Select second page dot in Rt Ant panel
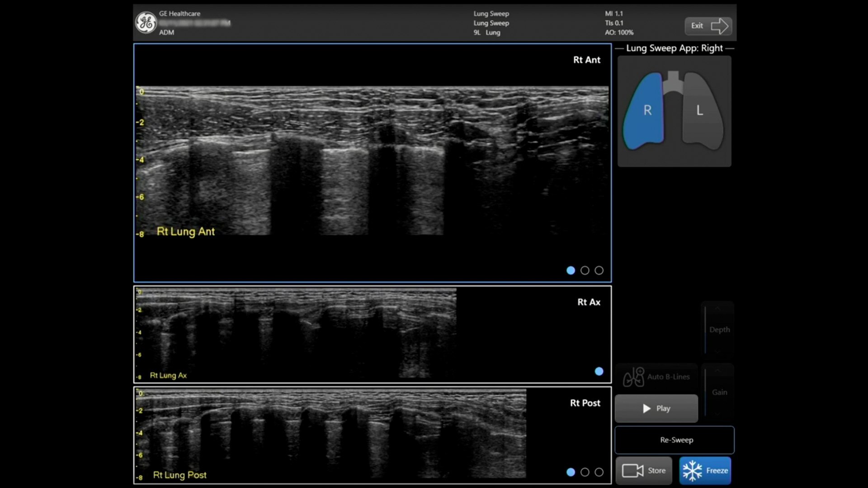This screenshot has height=488, width=868. coord(585,270)
